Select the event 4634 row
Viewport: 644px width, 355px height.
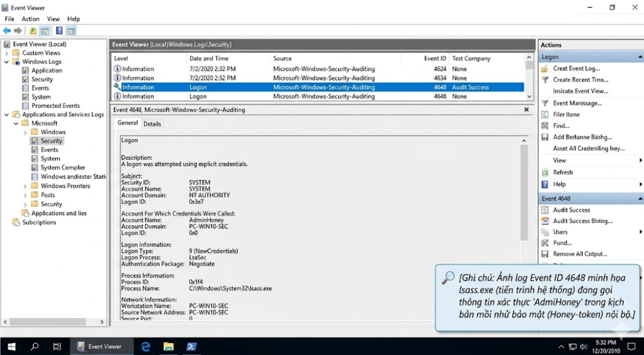(x=318, y=78)
